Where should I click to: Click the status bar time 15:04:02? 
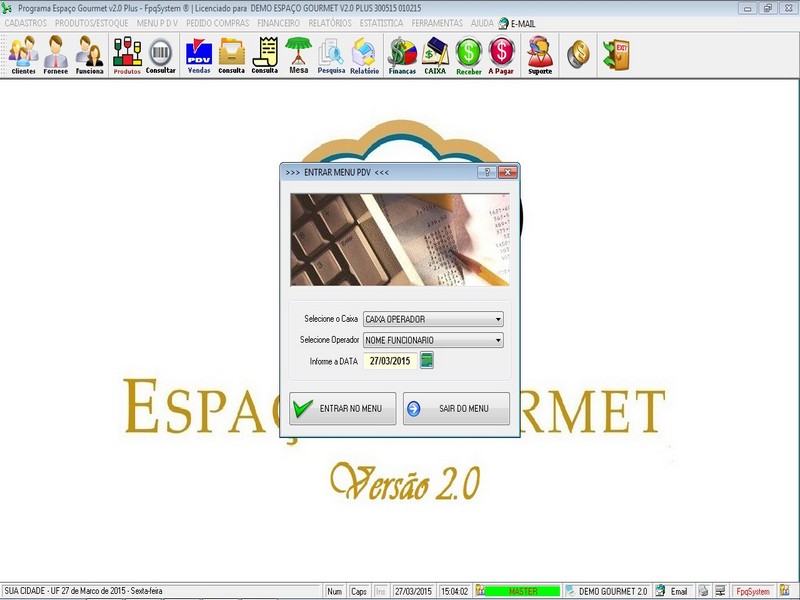click(x=454, y=591)
